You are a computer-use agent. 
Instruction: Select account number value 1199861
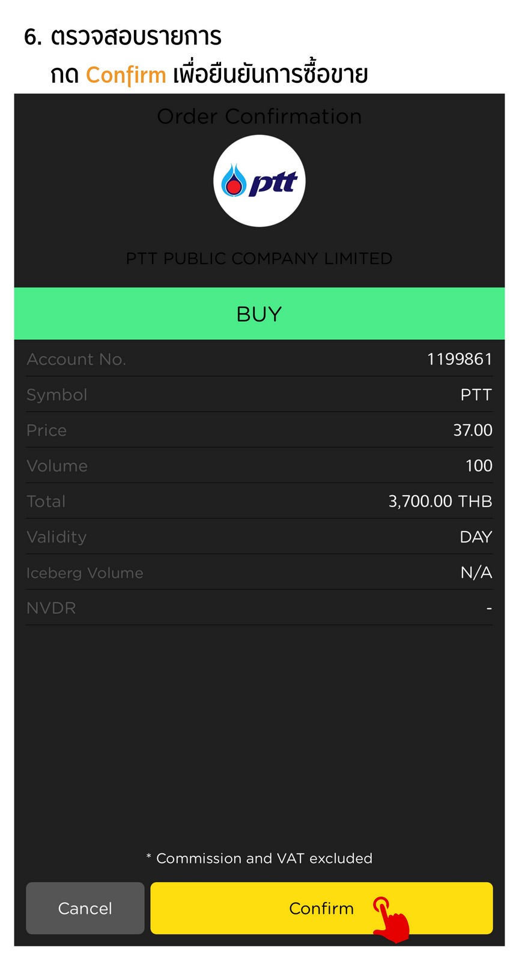pyautogui.click(x=459, y=359)
